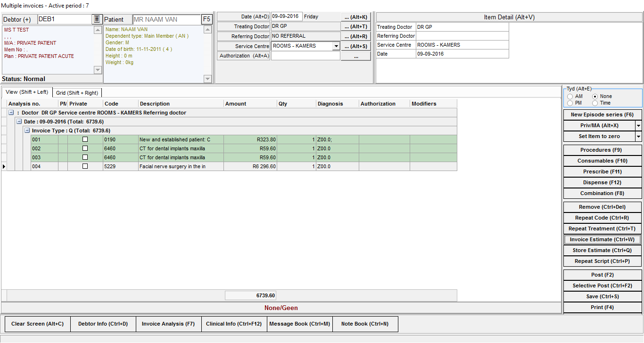Open the Service Centre dropdown
The image size is (644, 343).
(336, 46)
